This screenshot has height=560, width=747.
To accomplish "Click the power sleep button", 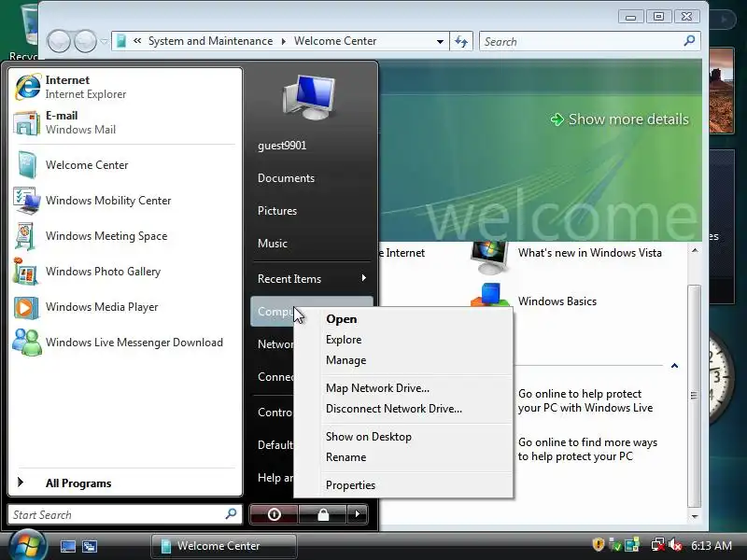I will [274, 514].
